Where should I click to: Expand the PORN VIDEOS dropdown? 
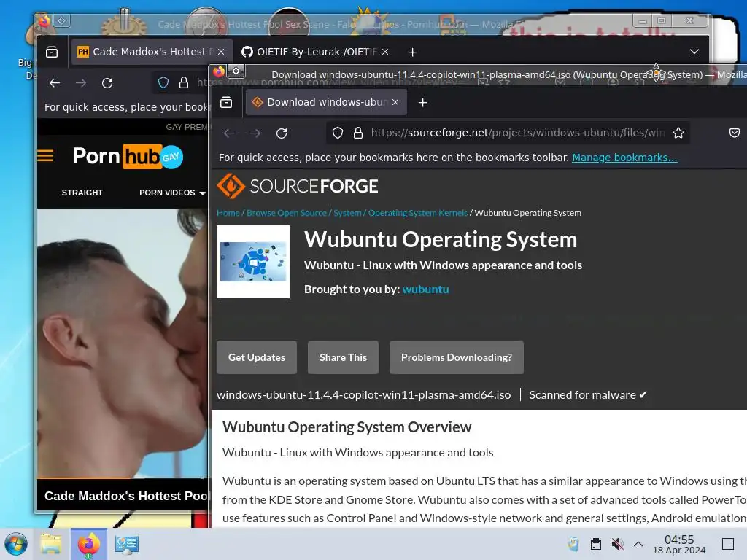coord(172,192)
